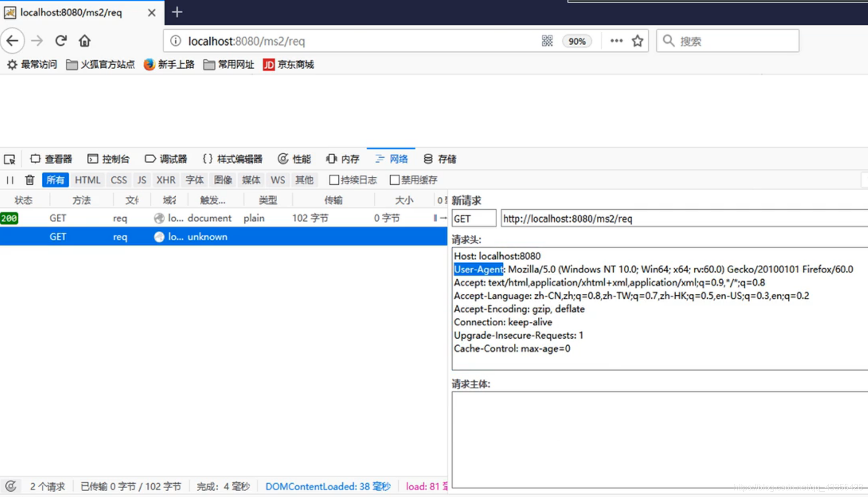Viewport: 868px width, 497px height.
Task: Switch to the 性能 performance tab
Action: (x=294, y=159)
